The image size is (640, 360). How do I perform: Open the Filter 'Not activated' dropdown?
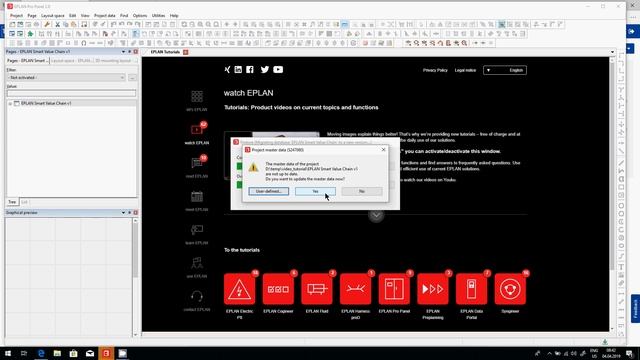point(66,78)
